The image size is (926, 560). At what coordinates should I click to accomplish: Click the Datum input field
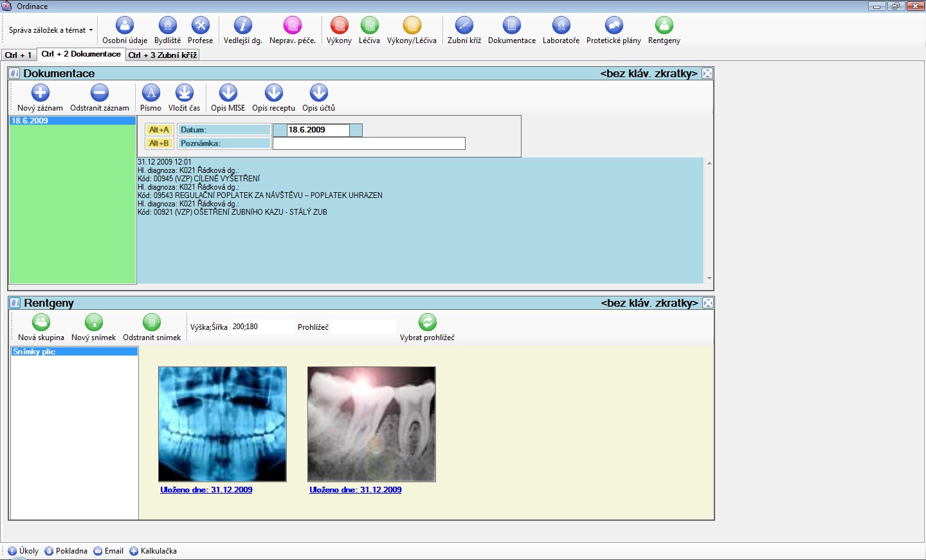coord(318,130)
